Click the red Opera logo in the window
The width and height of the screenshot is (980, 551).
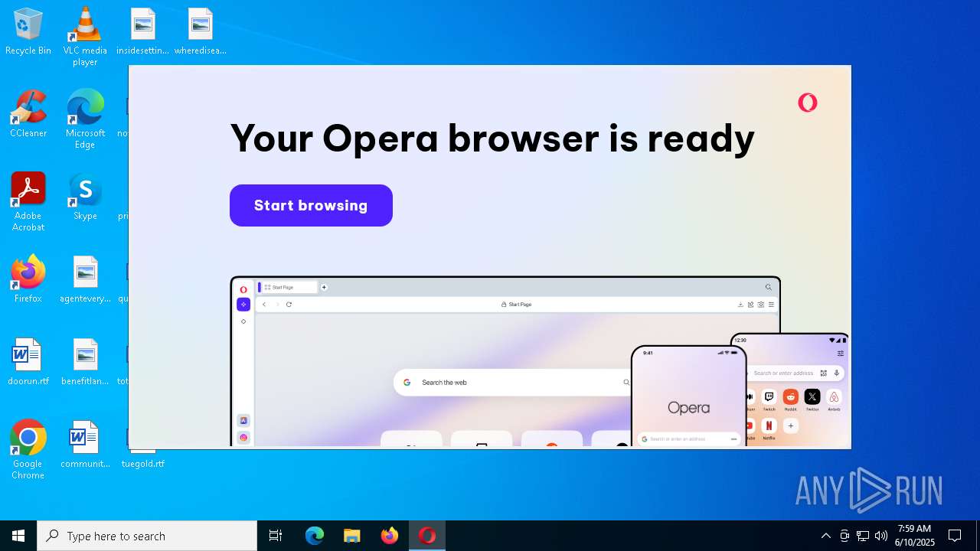808,103
